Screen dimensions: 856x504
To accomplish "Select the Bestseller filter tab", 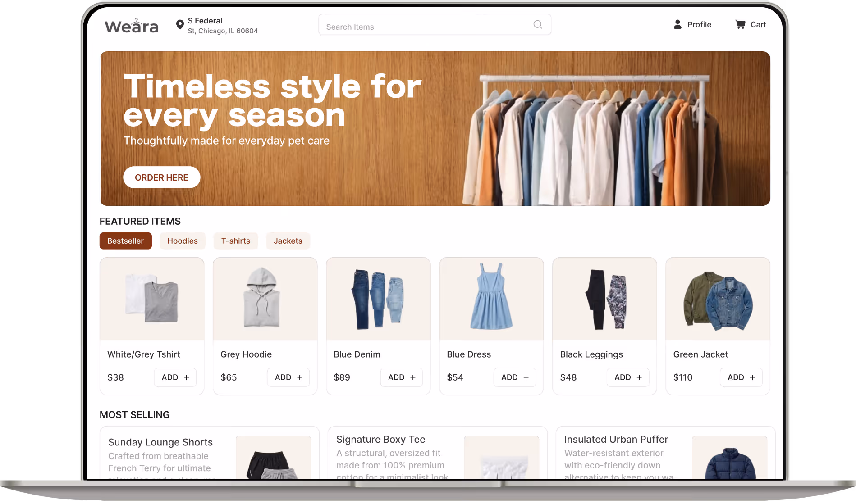I will click(126, 241).
